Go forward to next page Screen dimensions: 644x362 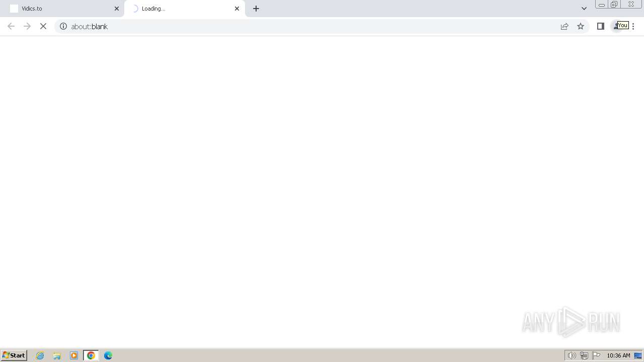coord(27,26)
